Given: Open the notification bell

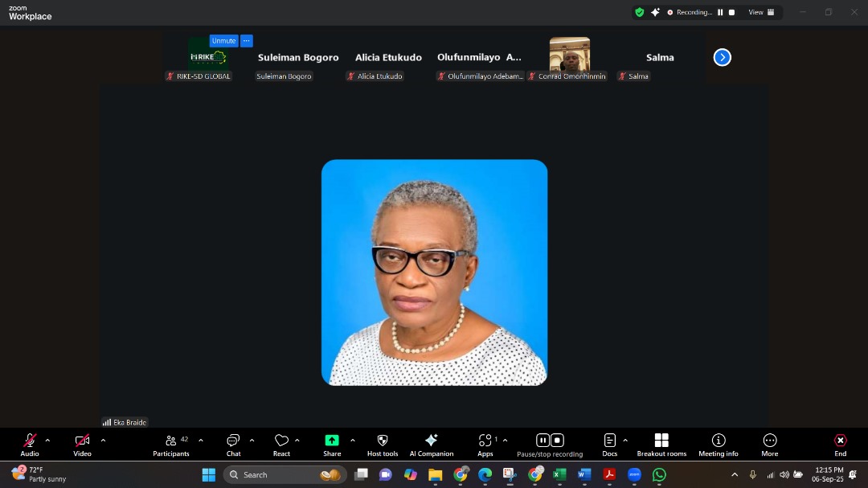Looking at the screenshot, I should (853, 474).
